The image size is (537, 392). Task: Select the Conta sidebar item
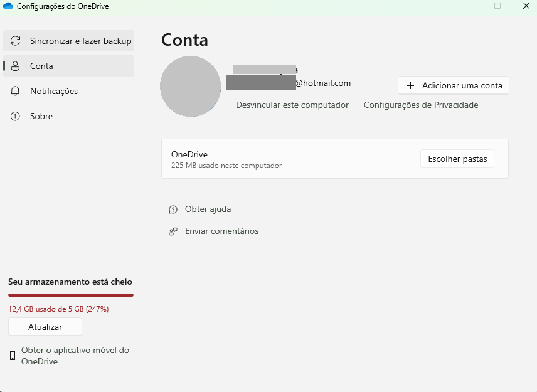pos(69,66)
